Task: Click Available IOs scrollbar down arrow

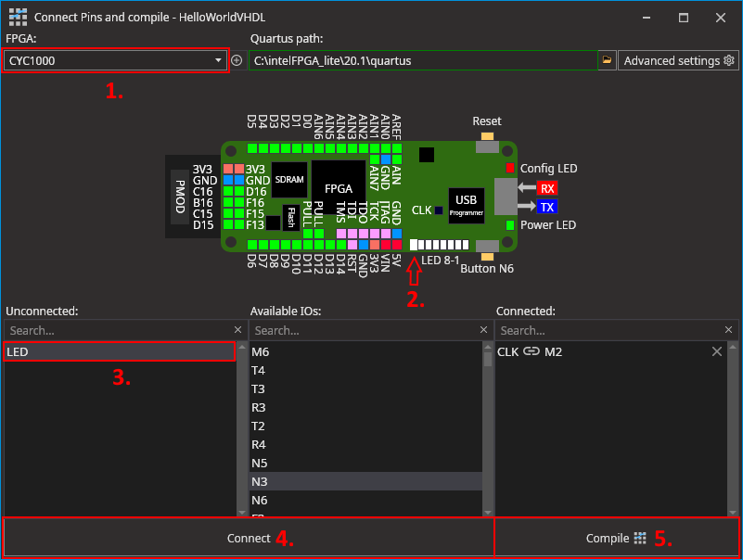Action: 488,512
